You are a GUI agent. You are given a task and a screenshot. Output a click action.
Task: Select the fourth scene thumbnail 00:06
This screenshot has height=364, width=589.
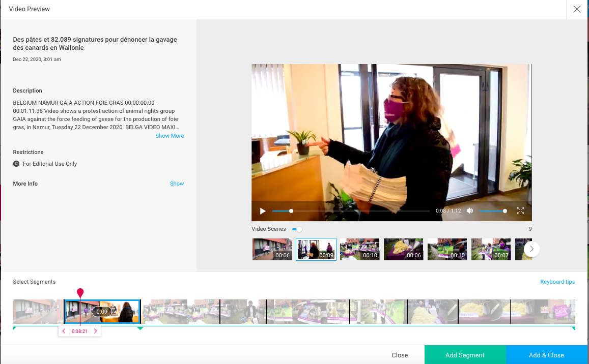[x=403, y=249]
